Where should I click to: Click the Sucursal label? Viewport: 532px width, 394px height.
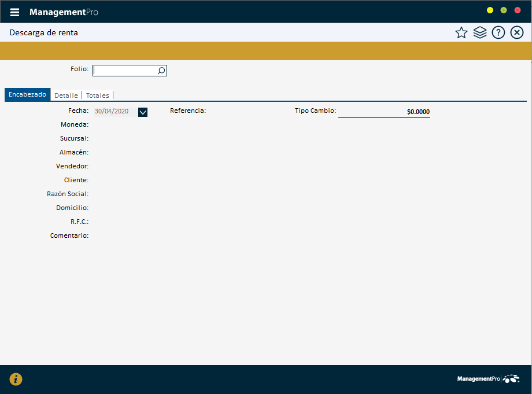[74, 138]
